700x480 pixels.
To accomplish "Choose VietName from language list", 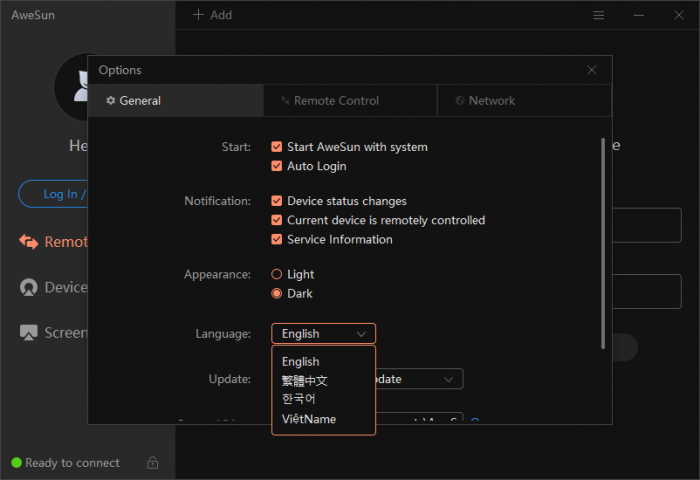I will pyautogui.click(x=309, y=419).
